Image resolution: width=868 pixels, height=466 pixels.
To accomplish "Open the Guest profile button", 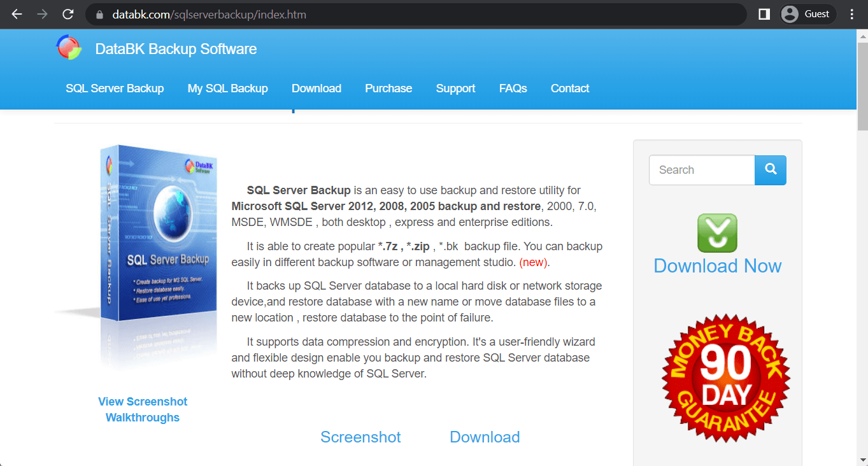I will (808, 14).
